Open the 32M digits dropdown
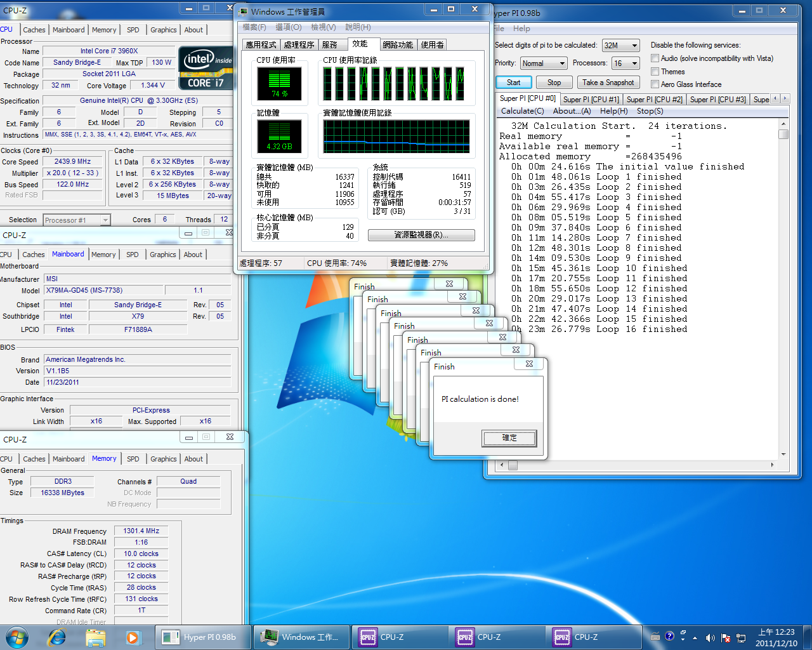The width and height of the screenshot is (812, 650). pos(620,46)
